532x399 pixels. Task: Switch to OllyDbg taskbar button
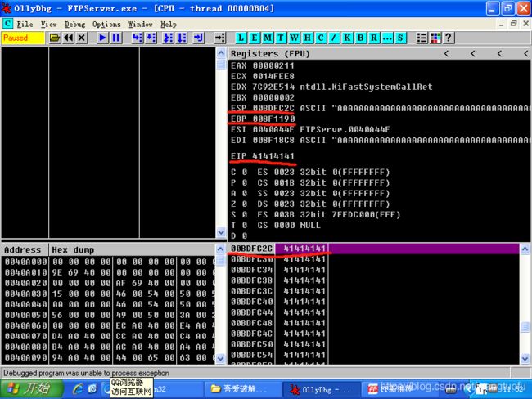pyautogui.click(x=320, y=389)
